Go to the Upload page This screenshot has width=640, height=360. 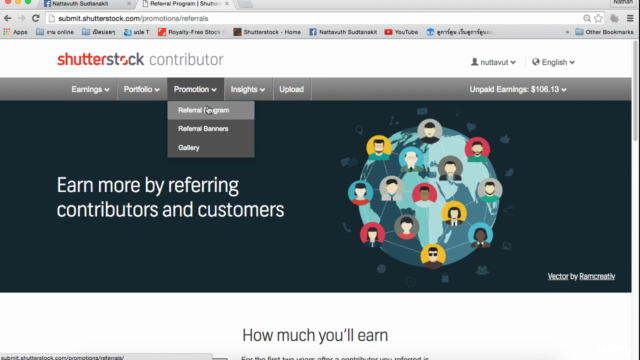point(291,89)
